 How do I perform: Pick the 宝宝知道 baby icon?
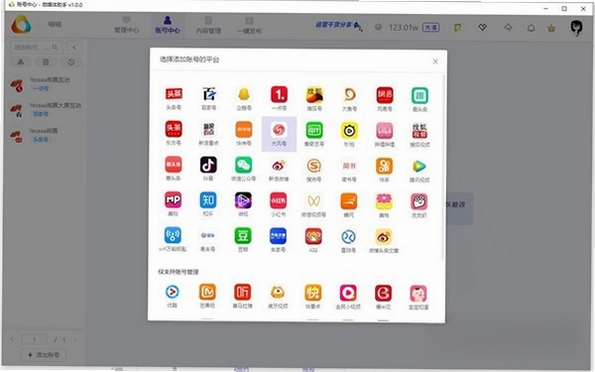tap(418, 294)
